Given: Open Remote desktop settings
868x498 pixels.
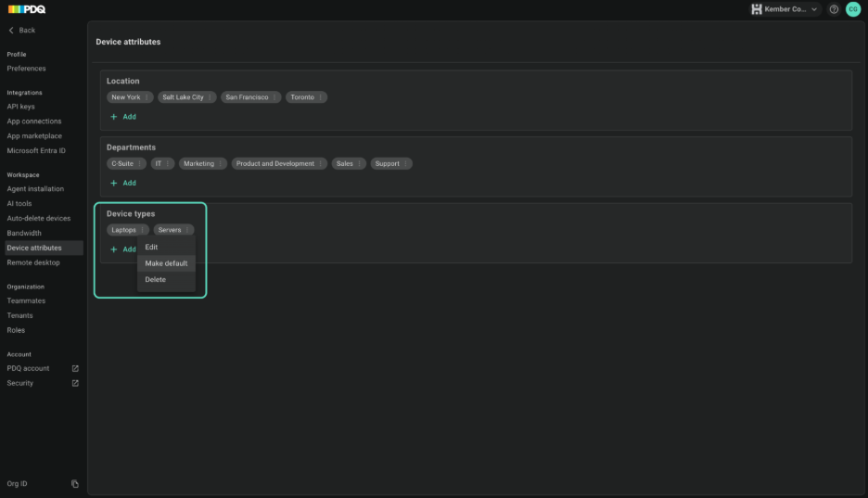Looking at the screenshot, I should click(x=33, y=262).
